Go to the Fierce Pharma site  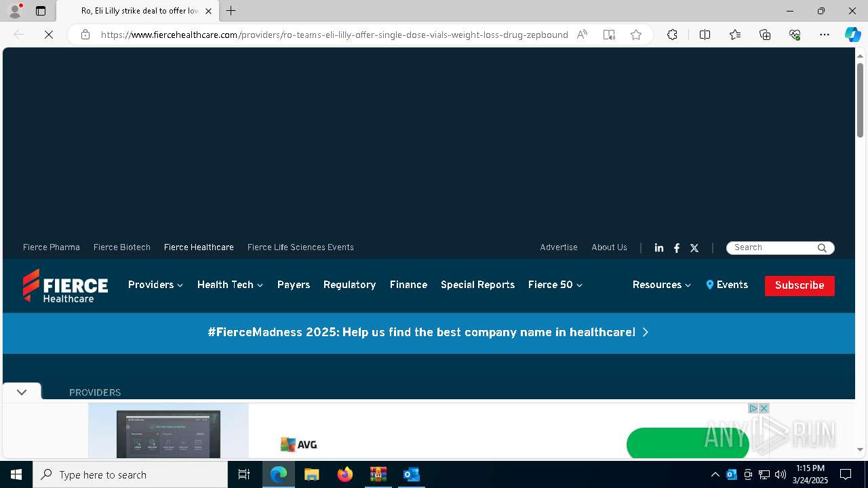pyautogui.click(x=52, y=247)
